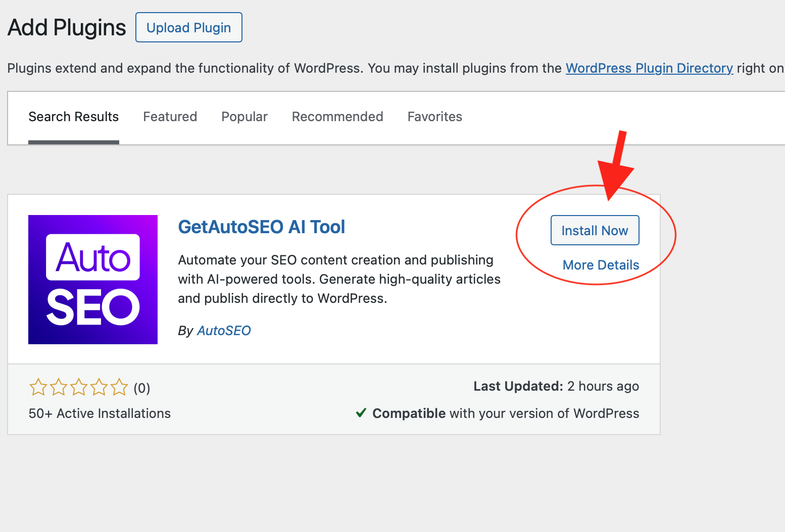
Task: Click the (0) review count
Action: click(141, 388)
